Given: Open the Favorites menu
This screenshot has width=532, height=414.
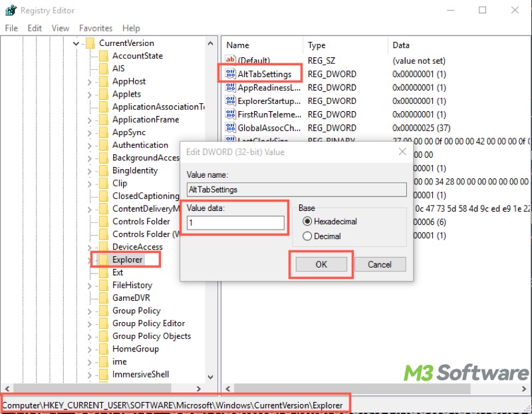Looking at the screenshot, I should [96, 28].
